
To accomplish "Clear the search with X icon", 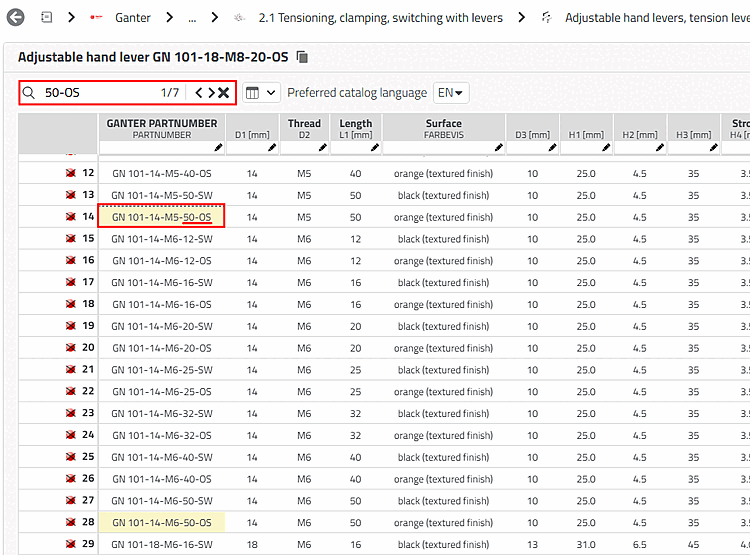I will point(223,93).
